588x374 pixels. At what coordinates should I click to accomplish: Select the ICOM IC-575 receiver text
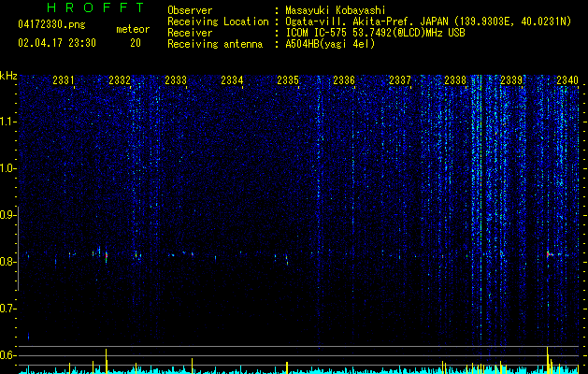[x=375, y=33]
